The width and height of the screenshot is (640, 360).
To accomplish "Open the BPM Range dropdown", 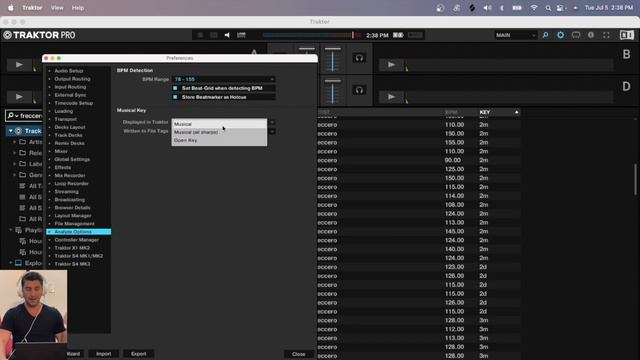I will tap(224, 79).
